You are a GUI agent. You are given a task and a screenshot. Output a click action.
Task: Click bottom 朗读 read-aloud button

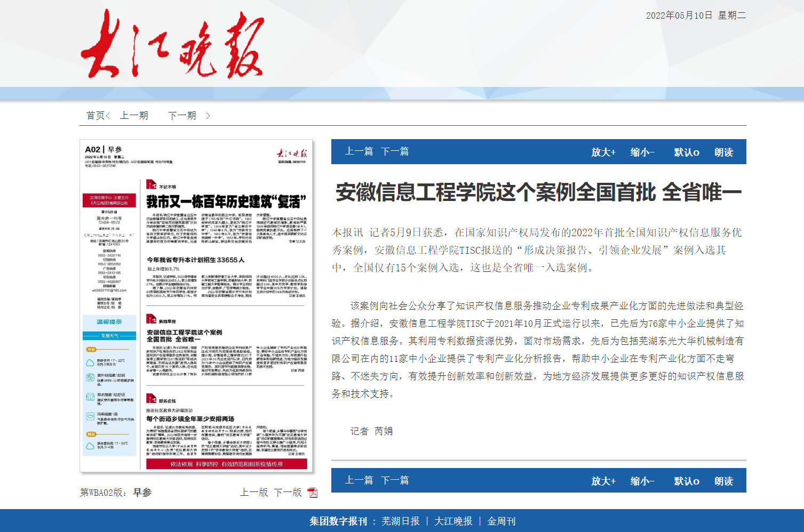[x=723, y=481]
